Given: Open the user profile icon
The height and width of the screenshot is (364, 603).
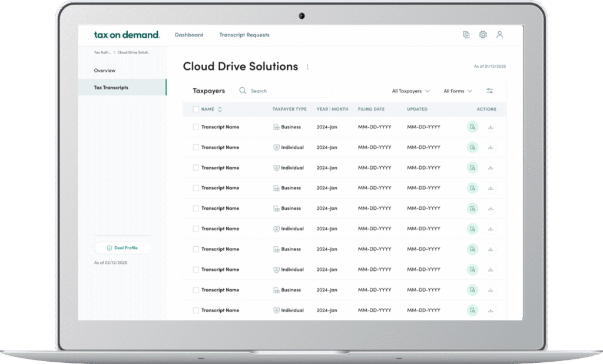Looking at the screenshot, I should [x=499, y=35].
